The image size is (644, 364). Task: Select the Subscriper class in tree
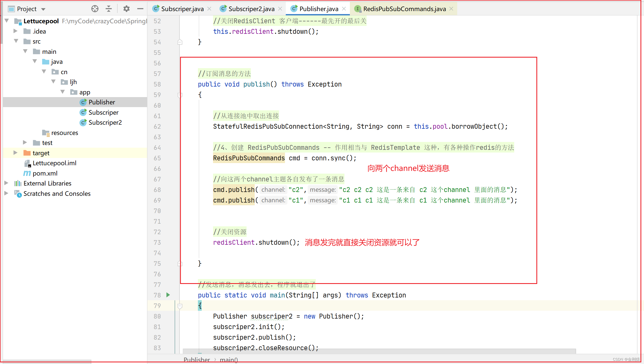[x=75, y=112]
